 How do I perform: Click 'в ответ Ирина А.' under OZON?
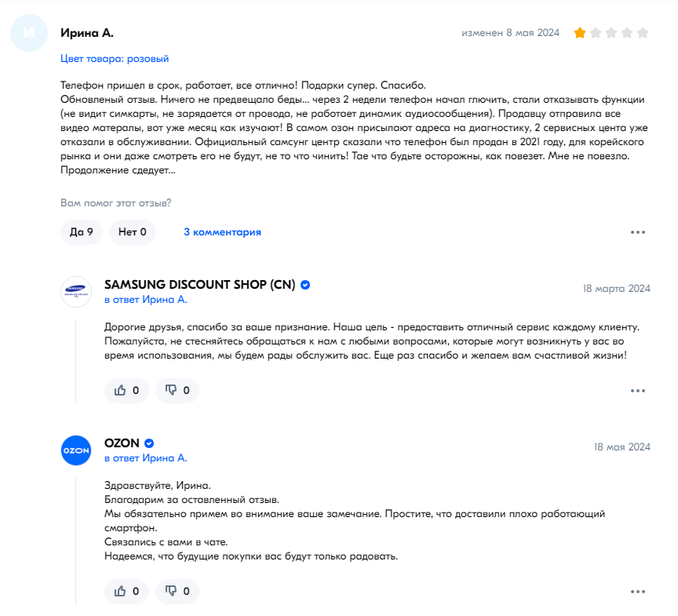tap(146, 457)
